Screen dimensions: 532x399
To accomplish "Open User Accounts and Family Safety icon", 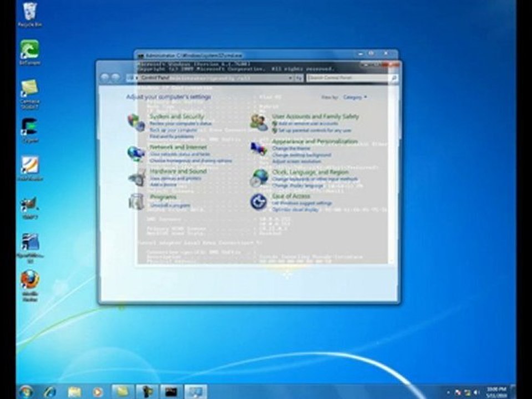I will pyautogui.click(x=259, y=122).
